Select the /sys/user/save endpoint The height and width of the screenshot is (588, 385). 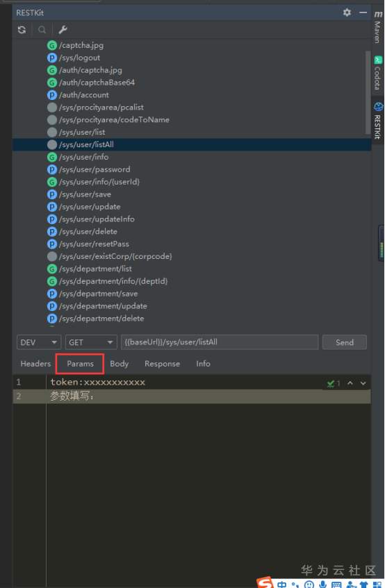(85, 194)
